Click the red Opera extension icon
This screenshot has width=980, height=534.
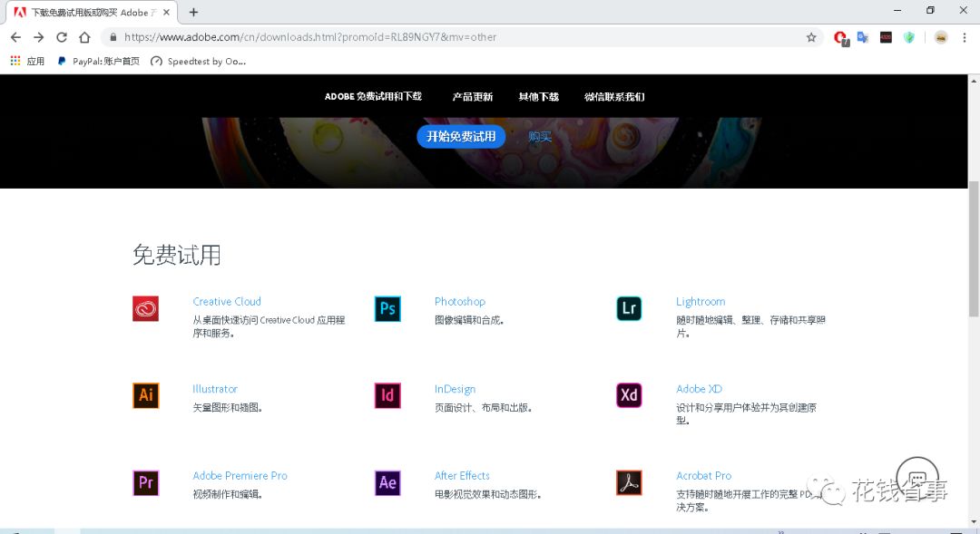[x=840, y=37]
